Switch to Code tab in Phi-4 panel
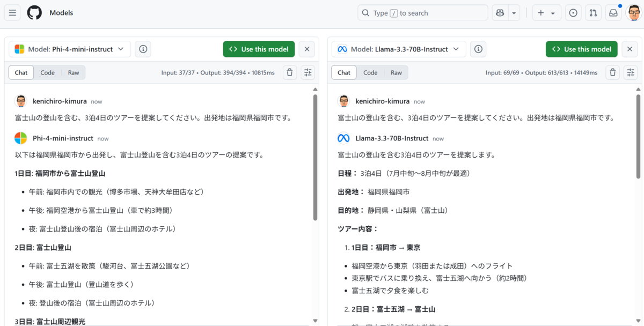 [48, 72]
